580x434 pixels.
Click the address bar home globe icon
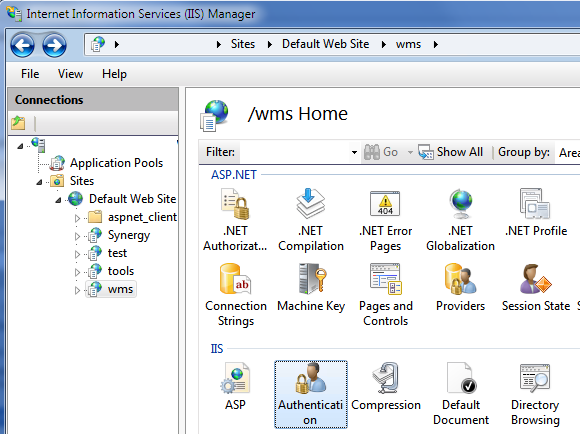(98, 44)
